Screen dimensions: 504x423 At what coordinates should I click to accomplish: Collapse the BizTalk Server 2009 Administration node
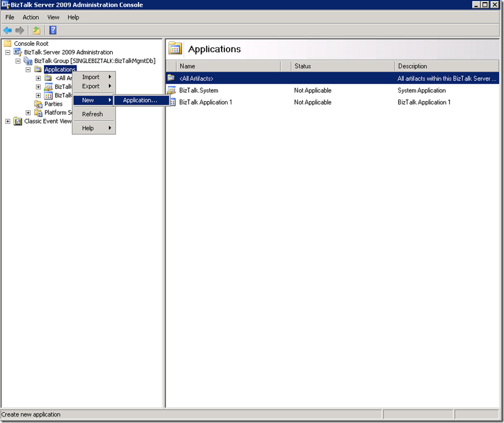[8, 52]
